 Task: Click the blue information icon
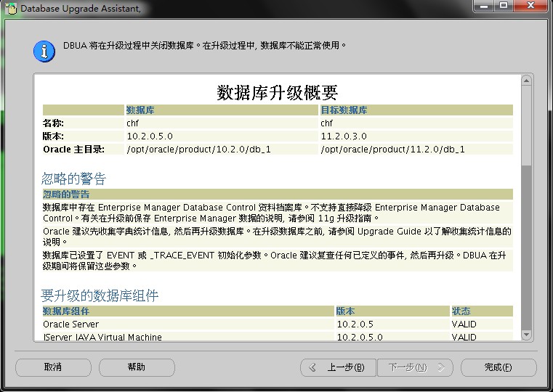[44, 52]
